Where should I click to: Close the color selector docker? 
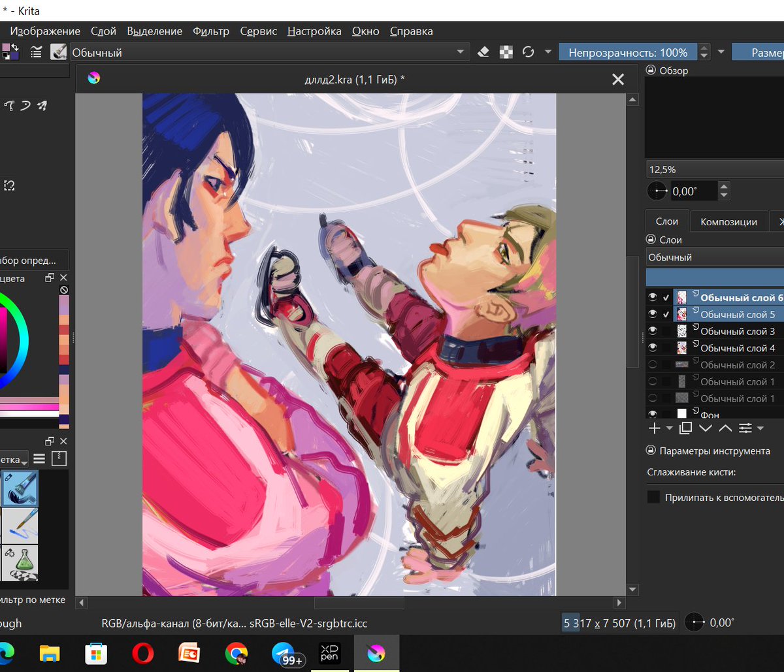click(63, 278)
